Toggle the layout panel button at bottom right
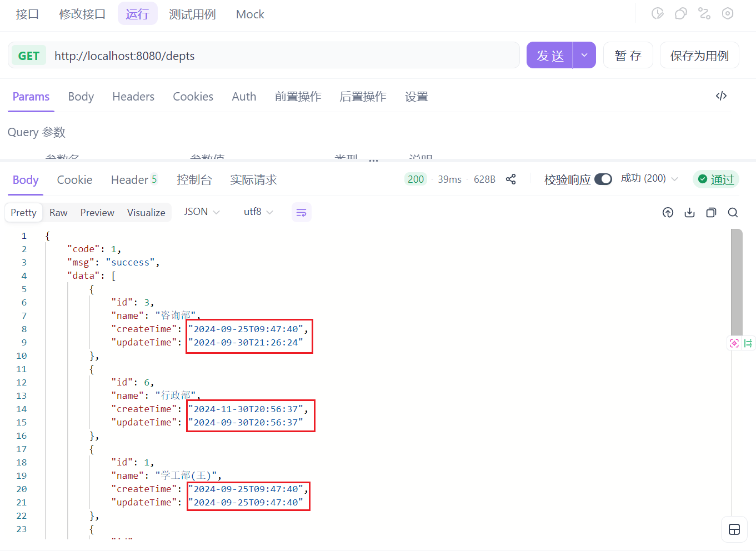 pos(734,529)
